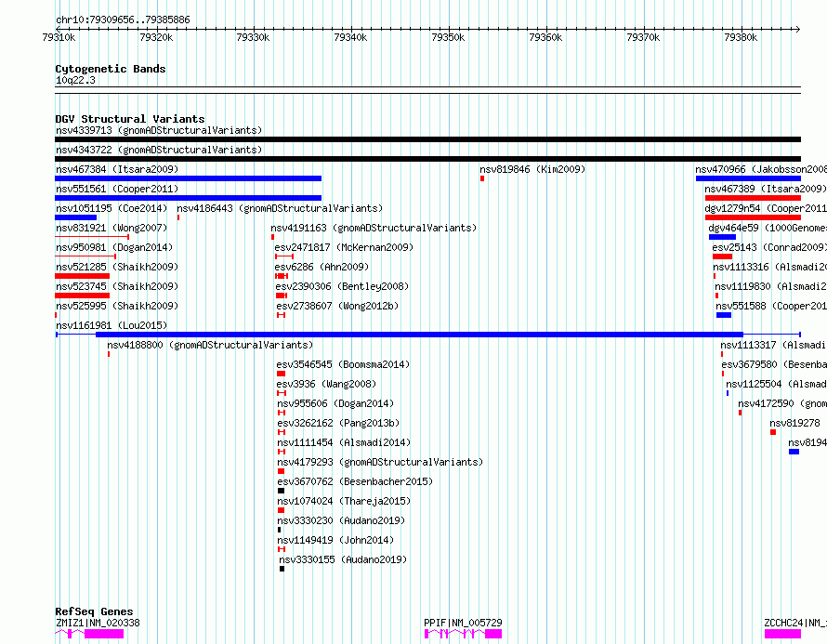Click nsv819846 (Kim2009) label
This screenshot has height=644, width=827.
pos(532,169)
